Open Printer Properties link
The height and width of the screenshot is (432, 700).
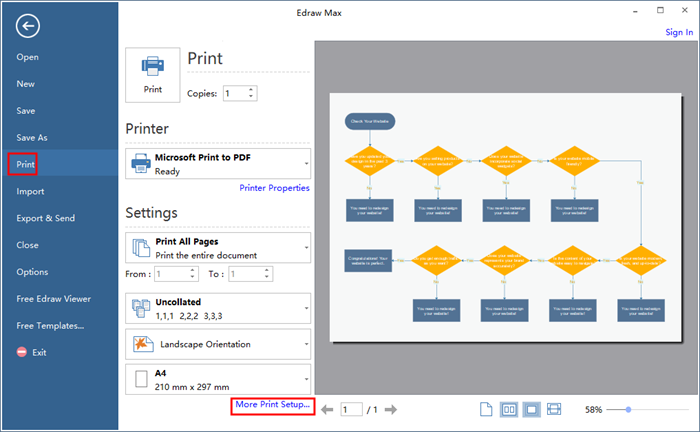point(274,188)
